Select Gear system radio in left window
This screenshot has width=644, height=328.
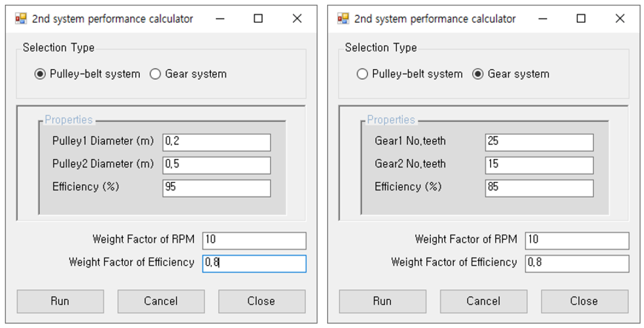[x=155, y=74]
